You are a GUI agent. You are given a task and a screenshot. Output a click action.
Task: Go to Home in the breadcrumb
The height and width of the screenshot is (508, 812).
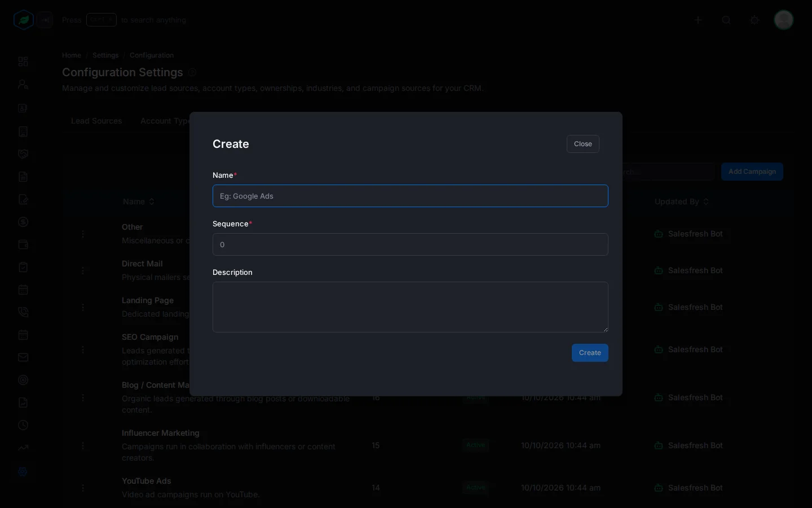tap(72, 55)
